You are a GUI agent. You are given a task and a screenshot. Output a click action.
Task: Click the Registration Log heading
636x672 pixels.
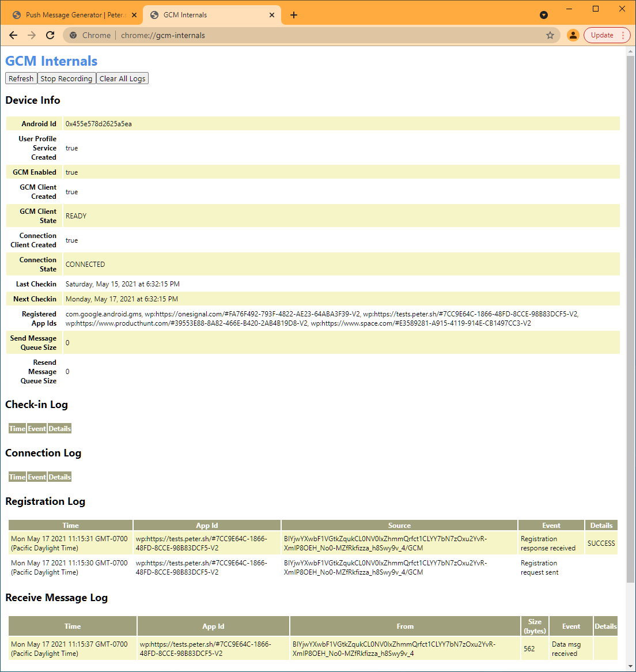pos(46,501)
